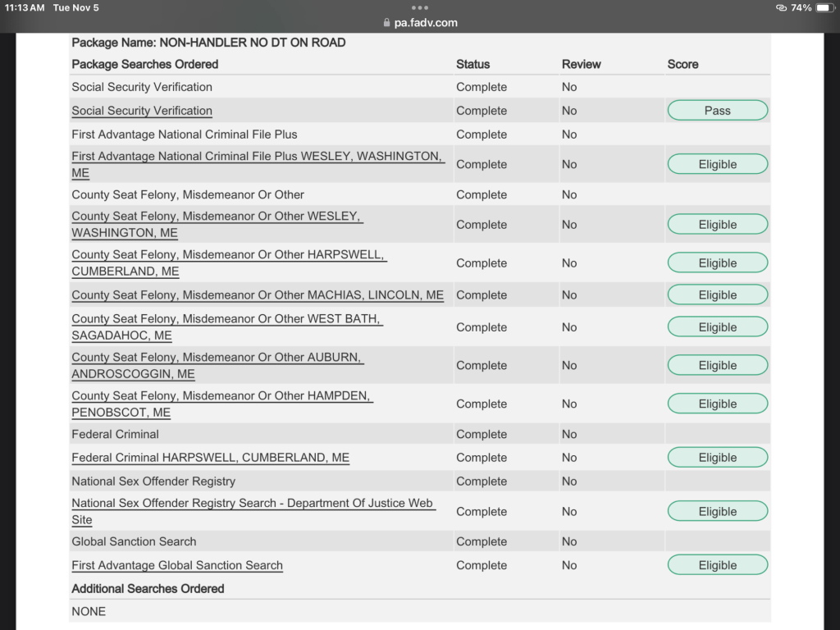Click Eligible button for Global Sanction Search

(717, 565)
